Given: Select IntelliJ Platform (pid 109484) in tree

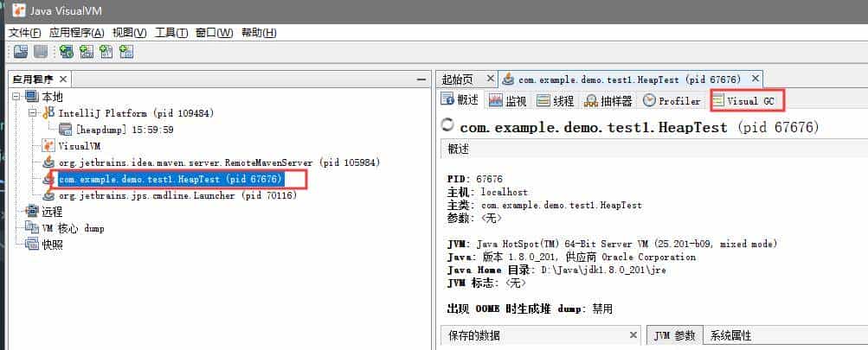Looking at the screenshot, I should (x=136, y=113).
